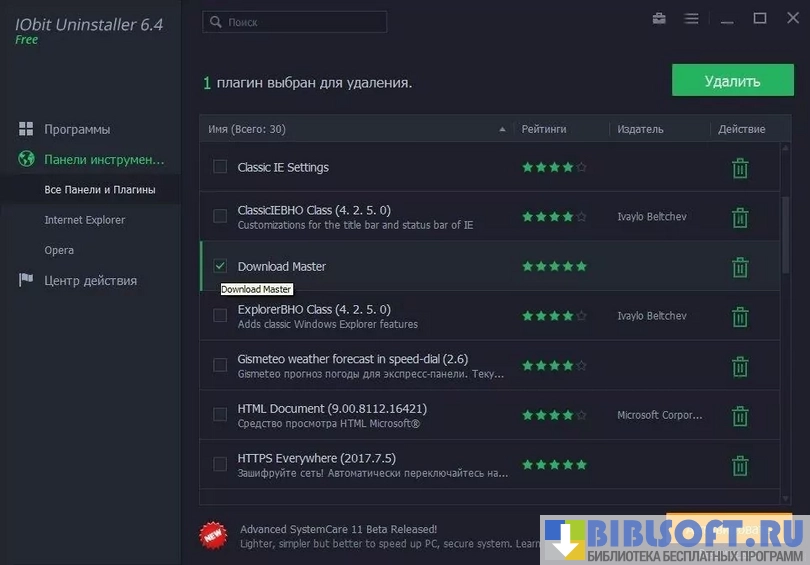Remove ExplorerBHO Class using trash icon

click(740, 317)
